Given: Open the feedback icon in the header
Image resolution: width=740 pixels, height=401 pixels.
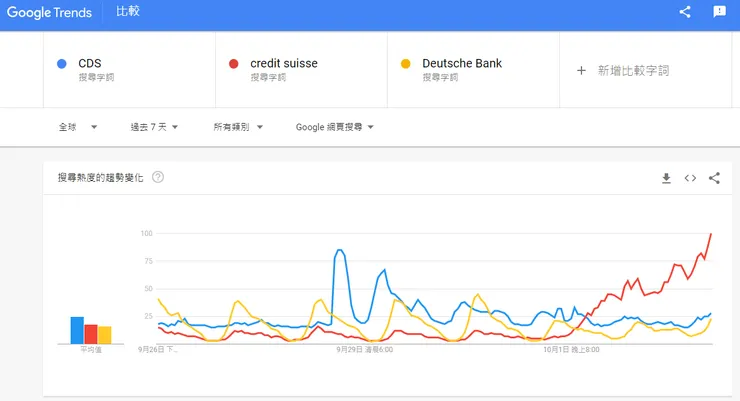Looking at the screenshot, I should point(719,12).
